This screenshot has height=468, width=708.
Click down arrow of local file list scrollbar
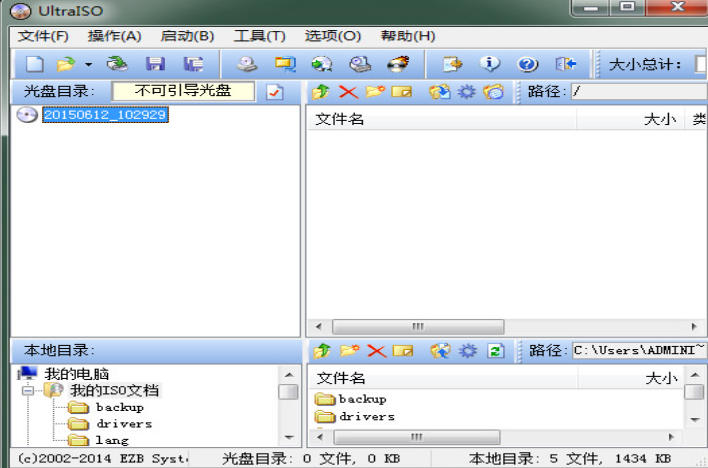[x=694, y=420]
